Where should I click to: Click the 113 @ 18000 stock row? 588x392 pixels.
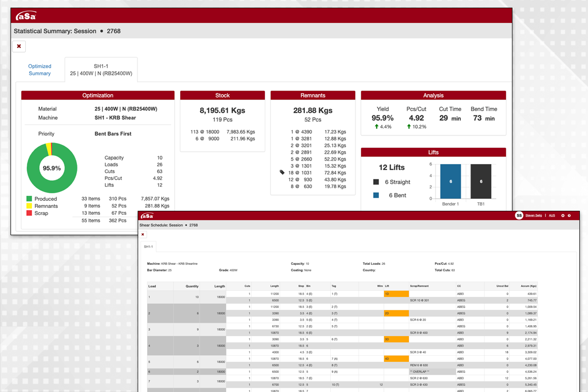coord(222,132)
